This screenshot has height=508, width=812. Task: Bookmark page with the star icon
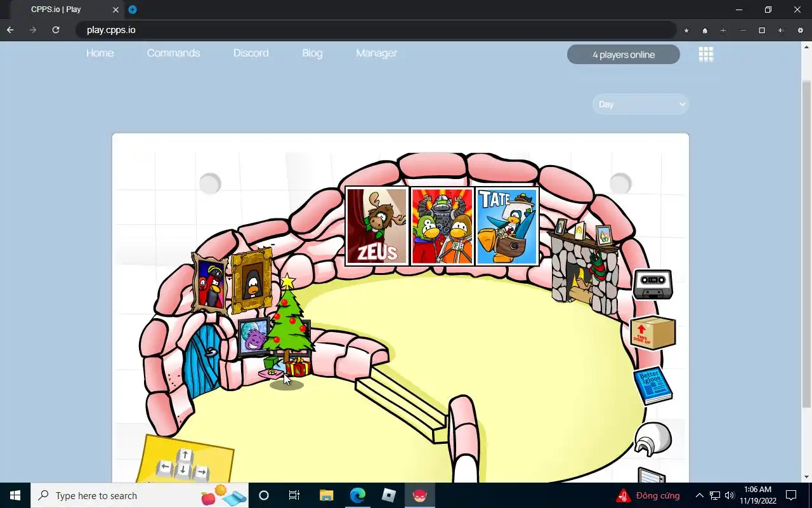click(x=686, y=30)
